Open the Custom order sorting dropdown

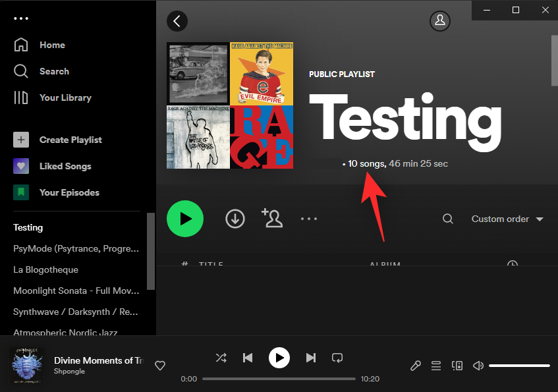click(507, 218)
